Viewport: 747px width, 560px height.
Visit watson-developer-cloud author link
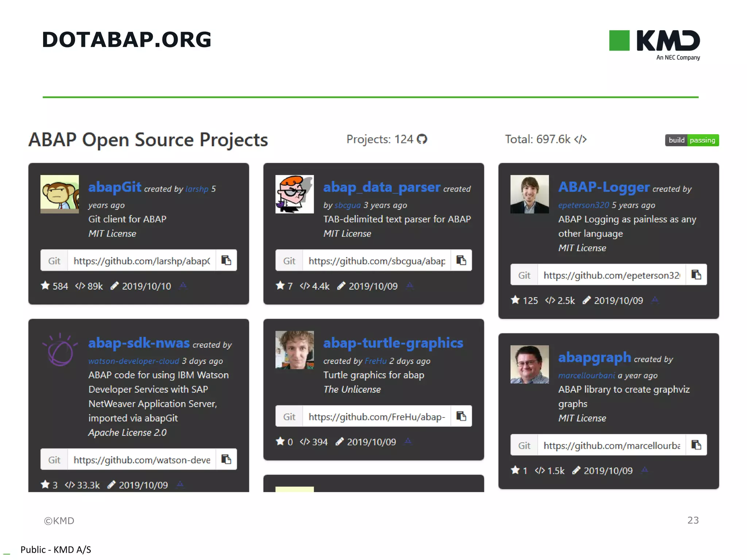pyautogui.click(x=133, y=361)
